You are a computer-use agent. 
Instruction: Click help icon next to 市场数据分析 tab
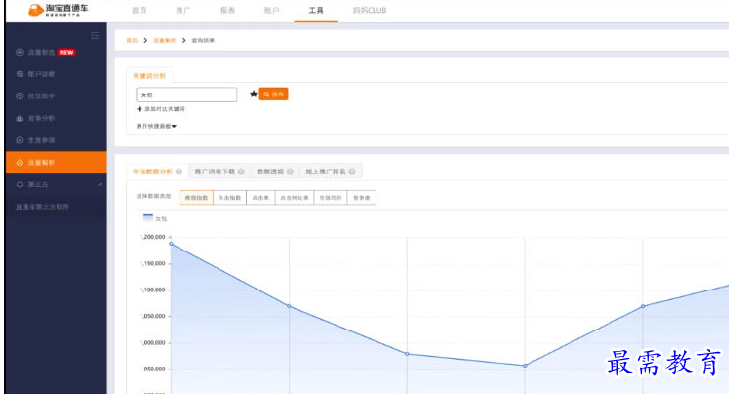coord(179,172)
